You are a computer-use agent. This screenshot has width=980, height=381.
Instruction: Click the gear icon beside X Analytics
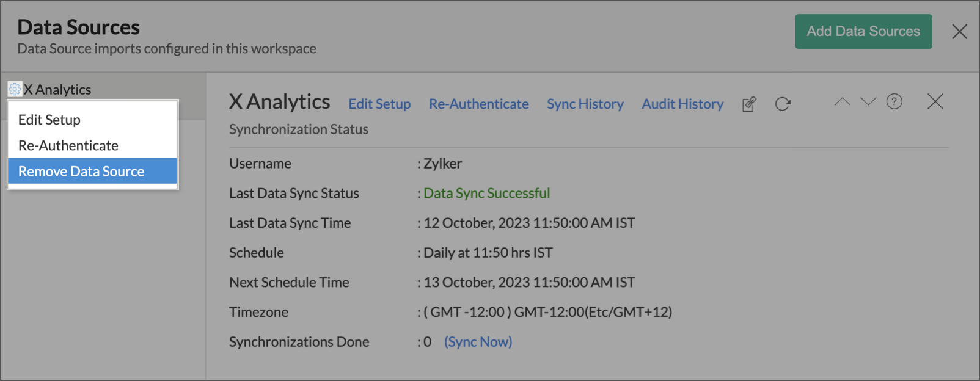click(15, 89)
